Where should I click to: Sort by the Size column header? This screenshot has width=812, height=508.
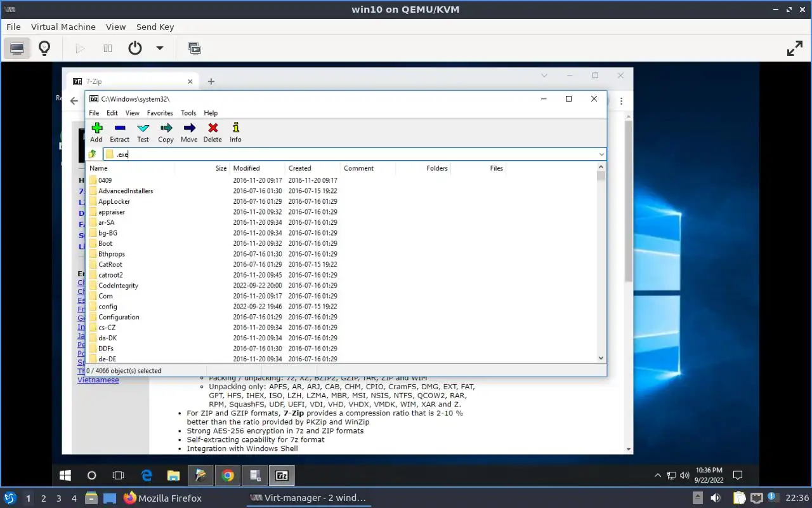[202, 168]
